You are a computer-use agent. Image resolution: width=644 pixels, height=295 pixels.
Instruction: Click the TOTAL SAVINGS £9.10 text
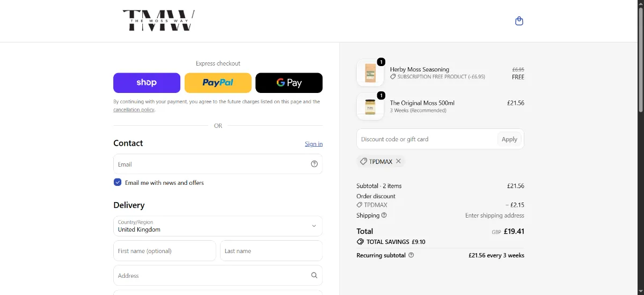pos(396,242)
